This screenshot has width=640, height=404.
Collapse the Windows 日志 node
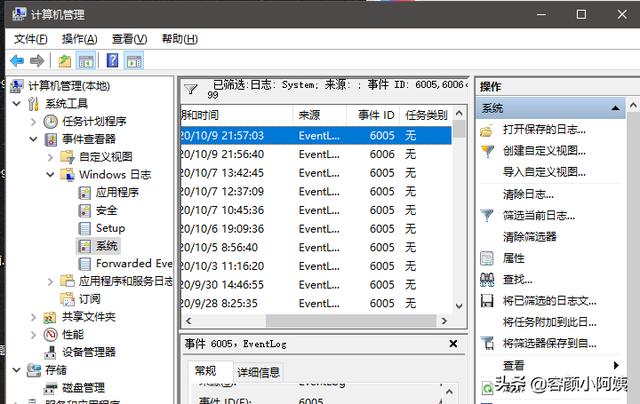pos(50,175)
